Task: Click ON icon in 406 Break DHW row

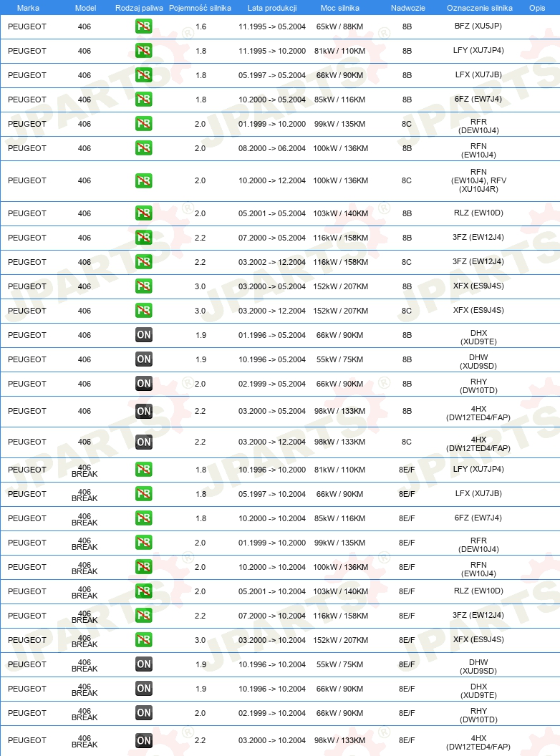Action: pos(144,664)
